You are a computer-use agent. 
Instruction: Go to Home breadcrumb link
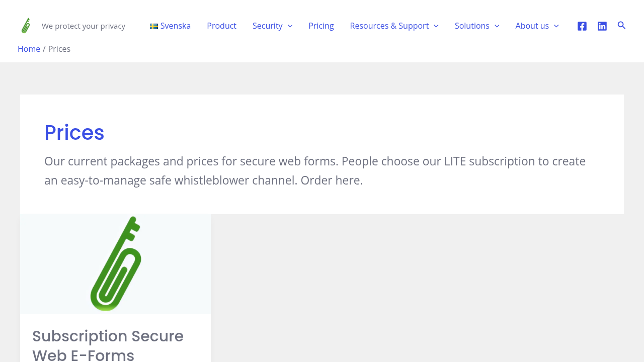29,49
